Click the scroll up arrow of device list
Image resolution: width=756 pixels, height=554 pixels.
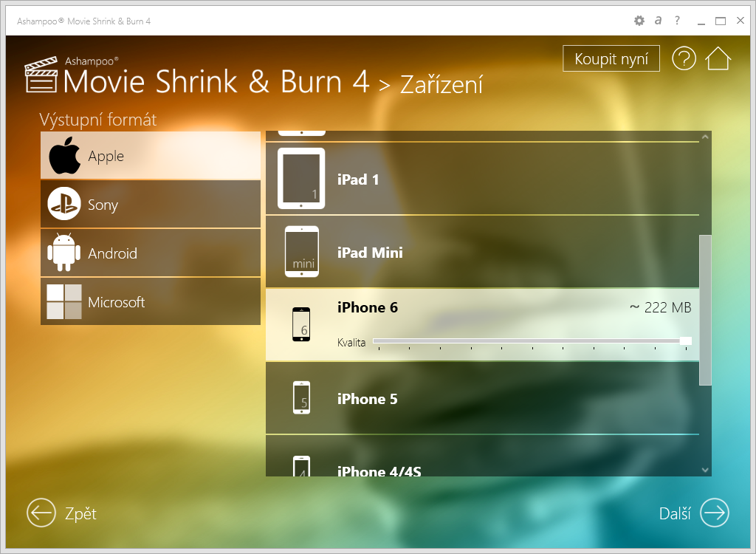click(705, 137)
